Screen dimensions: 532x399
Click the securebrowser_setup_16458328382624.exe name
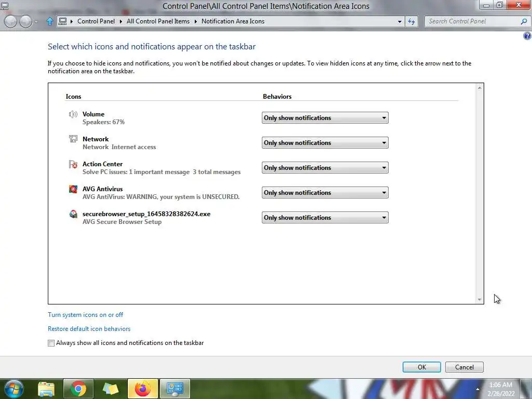[x=146, y=214]
